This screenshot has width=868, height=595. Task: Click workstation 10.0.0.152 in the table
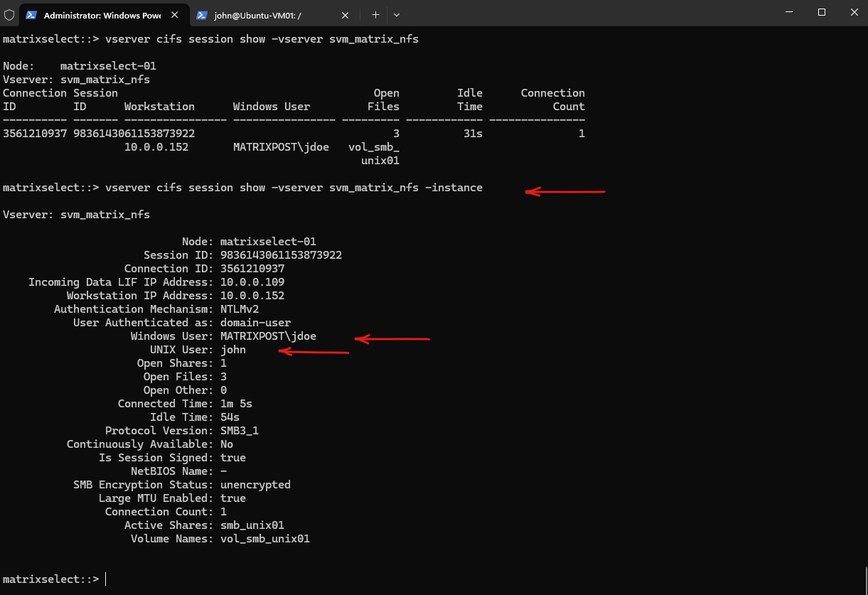(x=156, y=147)
